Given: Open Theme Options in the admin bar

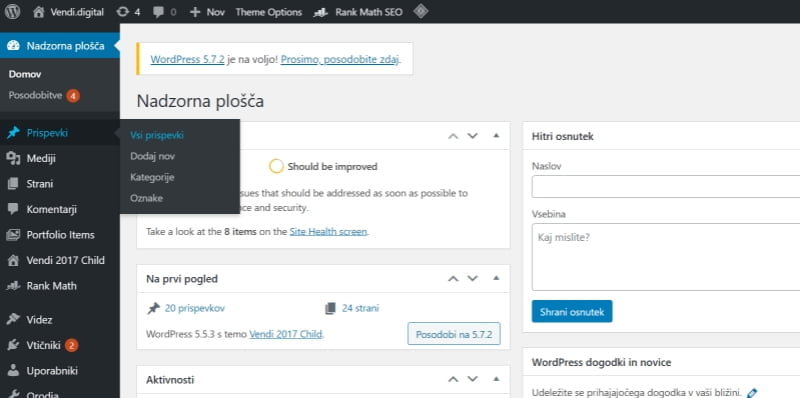Looking at the screenshot, I should [x=268, y=12].
